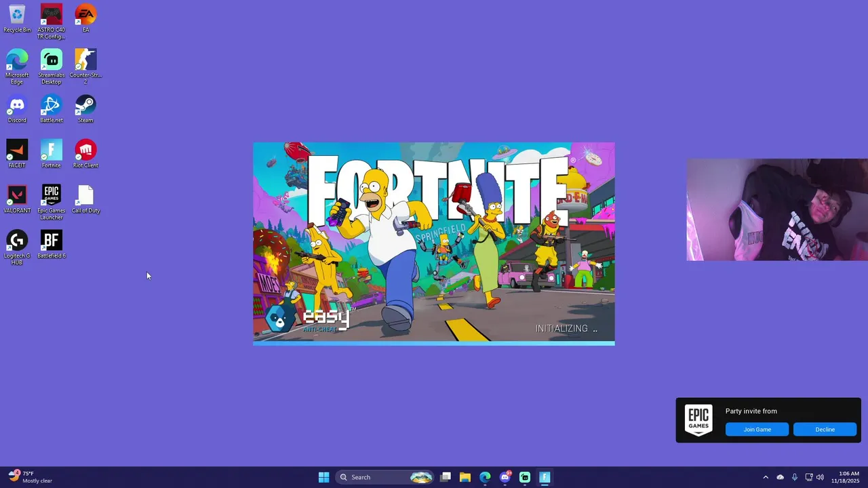
Task: Select the ASTRO C40 TR Config icon
Action: point(52,22)
